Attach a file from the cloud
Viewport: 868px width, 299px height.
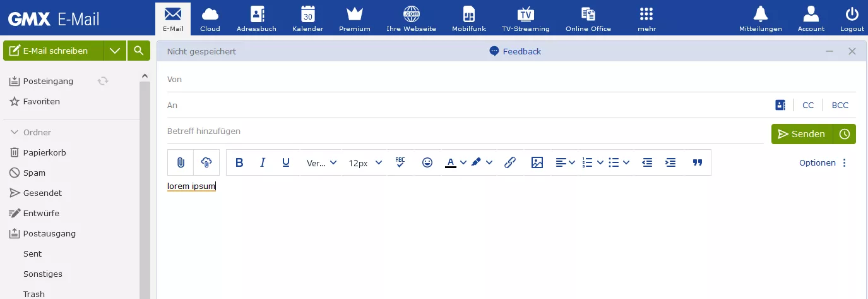point(206,162)
